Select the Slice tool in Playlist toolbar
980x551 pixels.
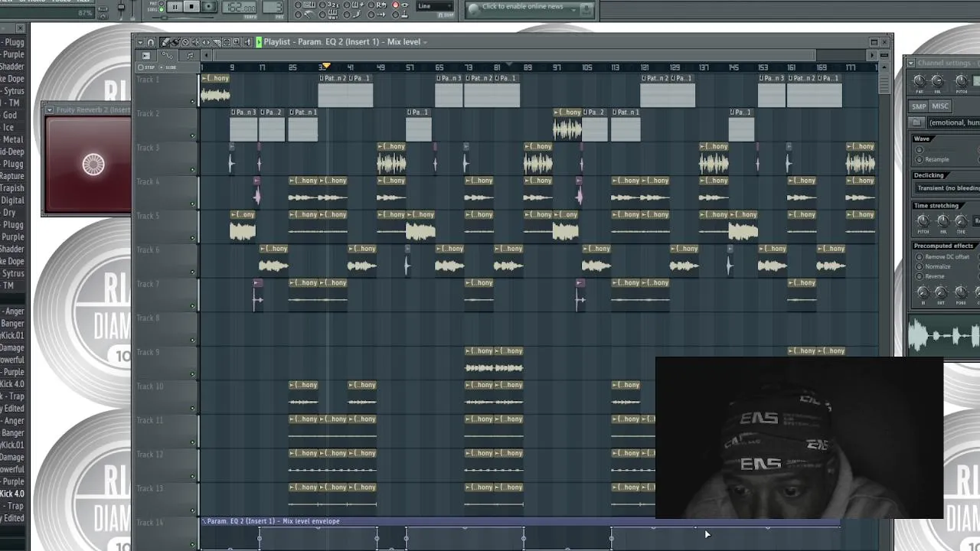(217, 42)
